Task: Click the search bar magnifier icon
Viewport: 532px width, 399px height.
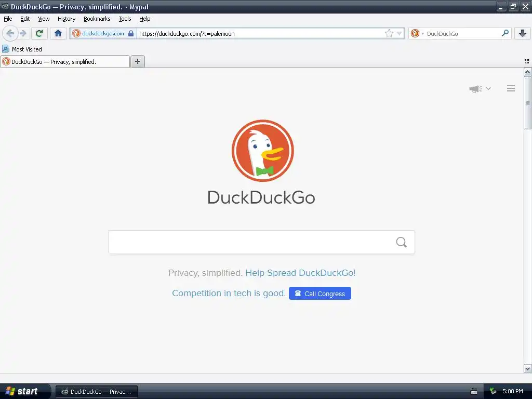Action: 505,33
